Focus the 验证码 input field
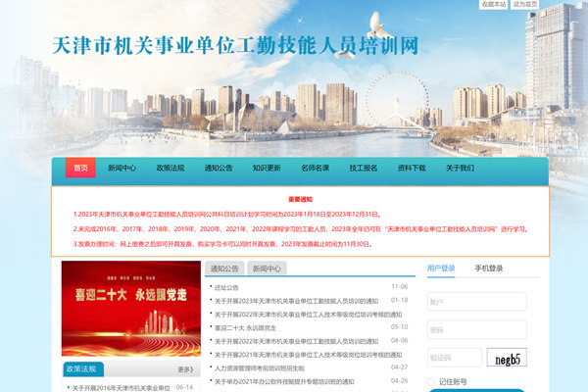This screenshot has width=588, height=392. tap(455, 358)
